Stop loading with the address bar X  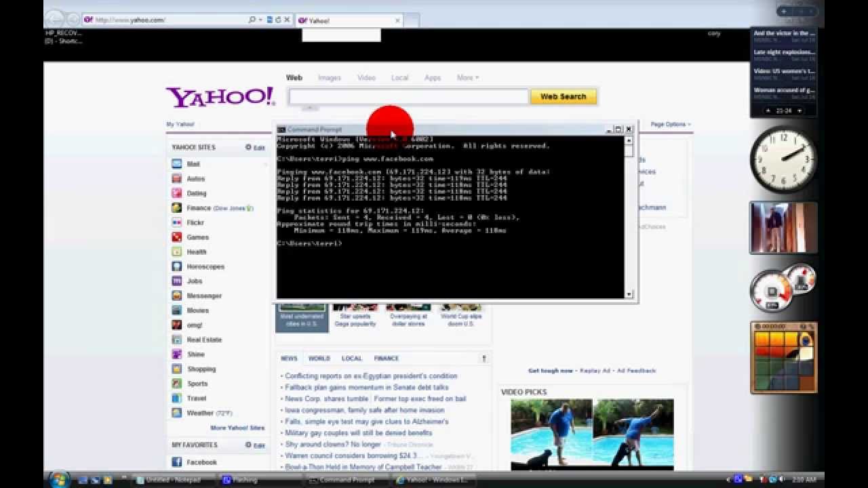pyautogui.click(x=287, y=20)
